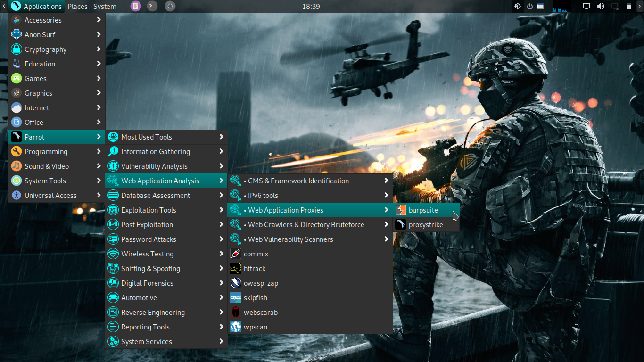Expand the Wireless Testing submenu
Viewport: 644px width, 362px height.
[146, 254]
